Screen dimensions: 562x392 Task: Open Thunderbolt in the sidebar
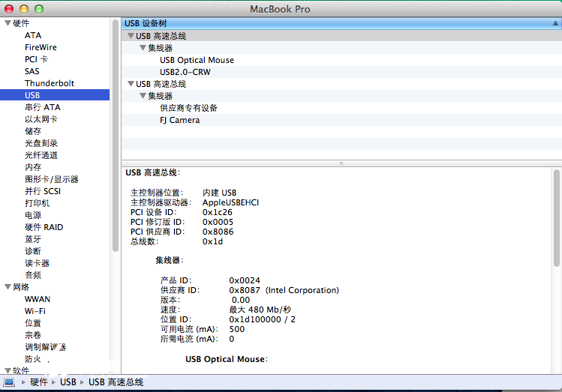click(49, 83)
